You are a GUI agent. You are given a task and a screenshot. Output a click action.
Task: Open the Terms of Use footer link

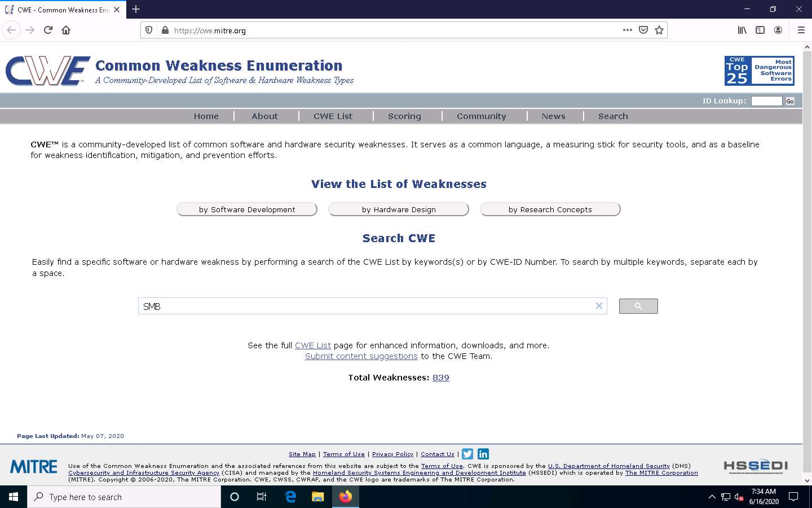(x=344, y=454)
